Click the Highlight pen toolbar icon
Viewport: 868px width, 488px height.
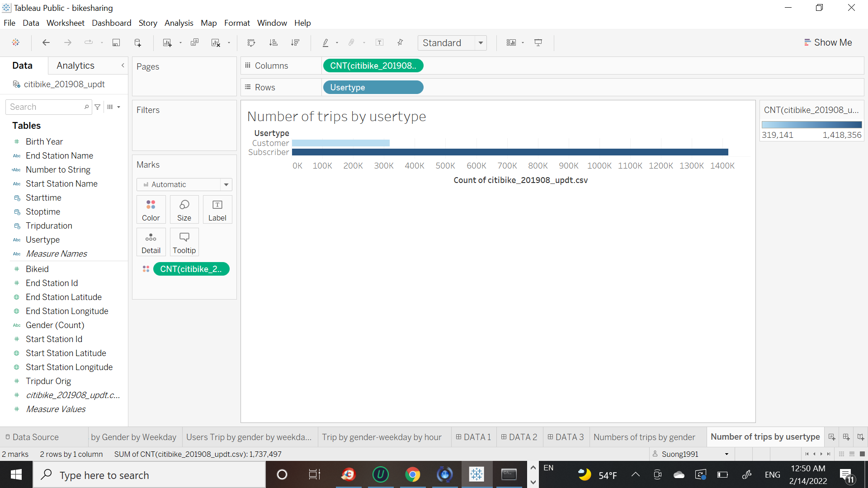[x=325, y=42]
